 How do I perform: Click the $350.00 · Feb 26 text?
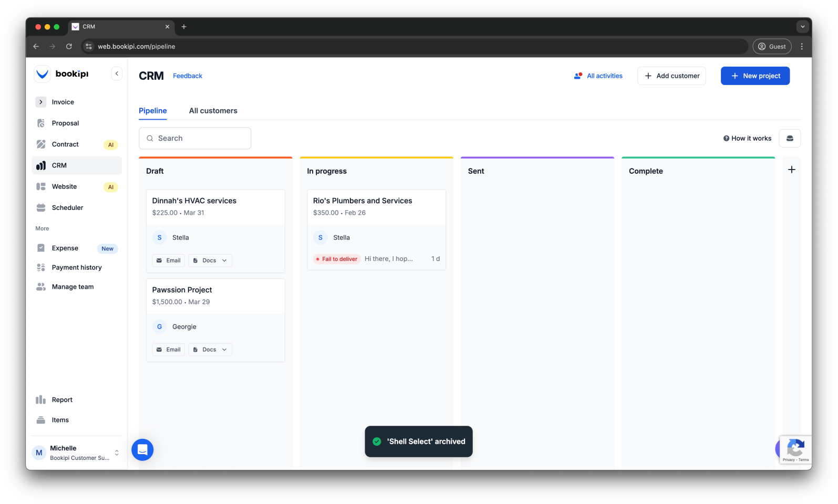click(x=339, y=213)
